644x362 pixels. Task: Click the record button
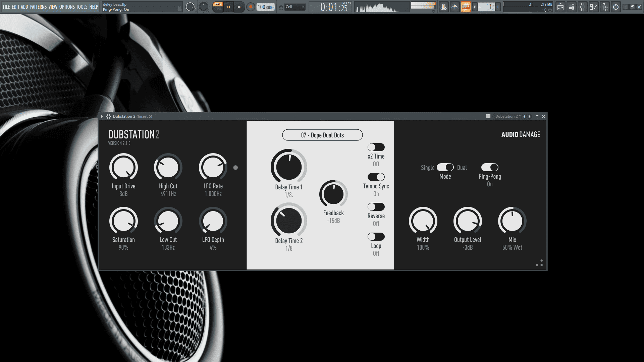(251, 7)
